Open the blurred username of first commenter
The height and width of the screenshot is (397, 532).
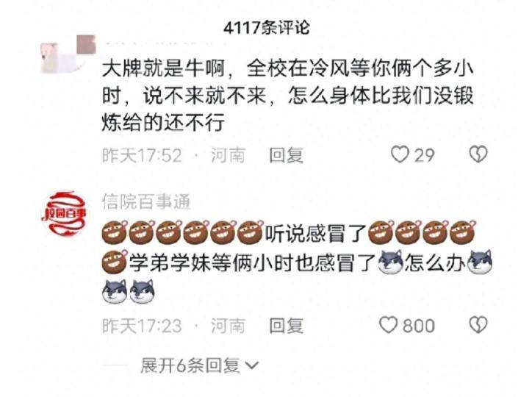[163, 43]
